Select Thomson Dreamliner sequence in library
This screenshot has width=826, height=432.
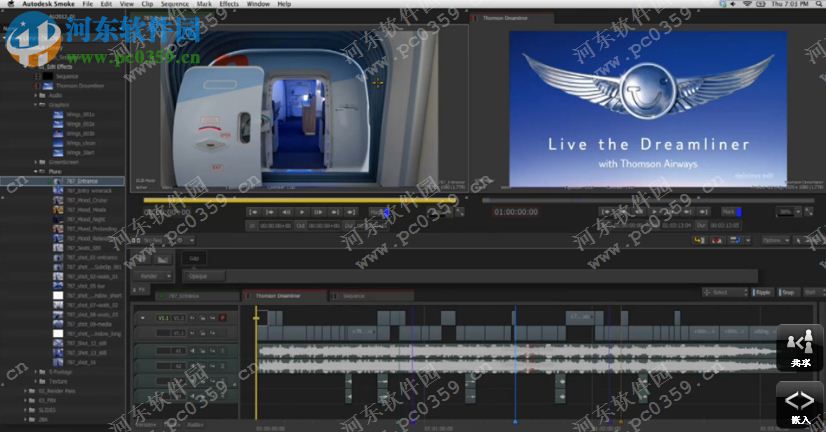[x=80, y=85]
